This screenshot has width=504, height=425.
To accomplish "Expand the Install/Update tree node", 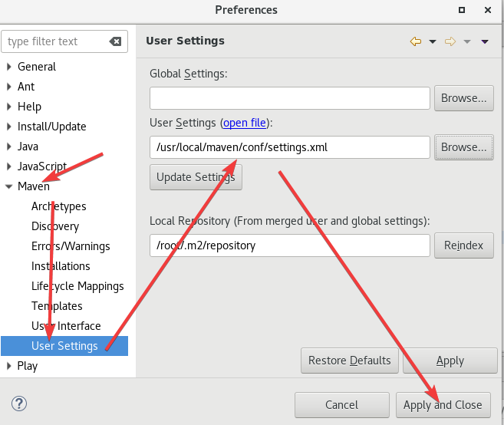I will (9, 127).
